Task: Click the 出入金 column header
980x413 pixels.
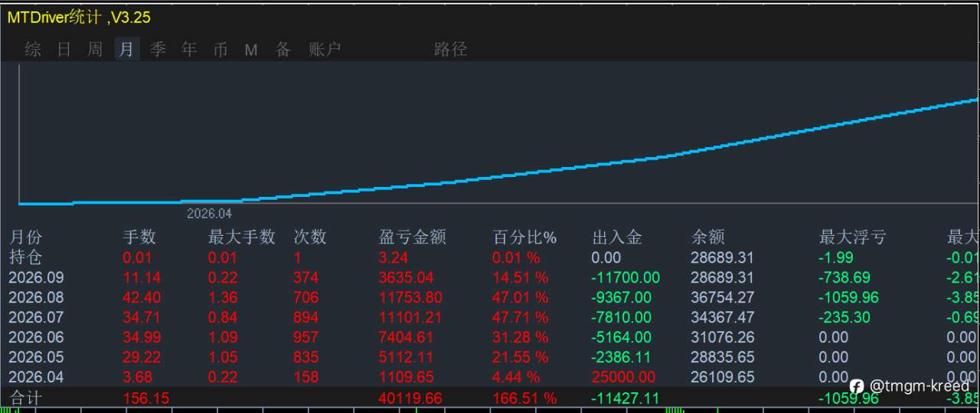Action: [x=617, y=238]
